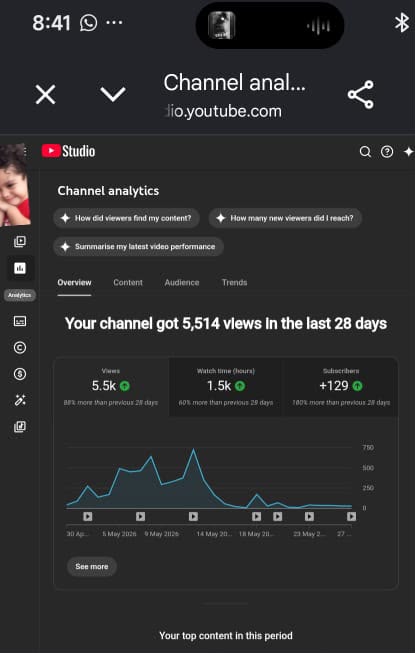
Task: Tap the "14 May 20..." date label
Action: [x=214, y=534]
